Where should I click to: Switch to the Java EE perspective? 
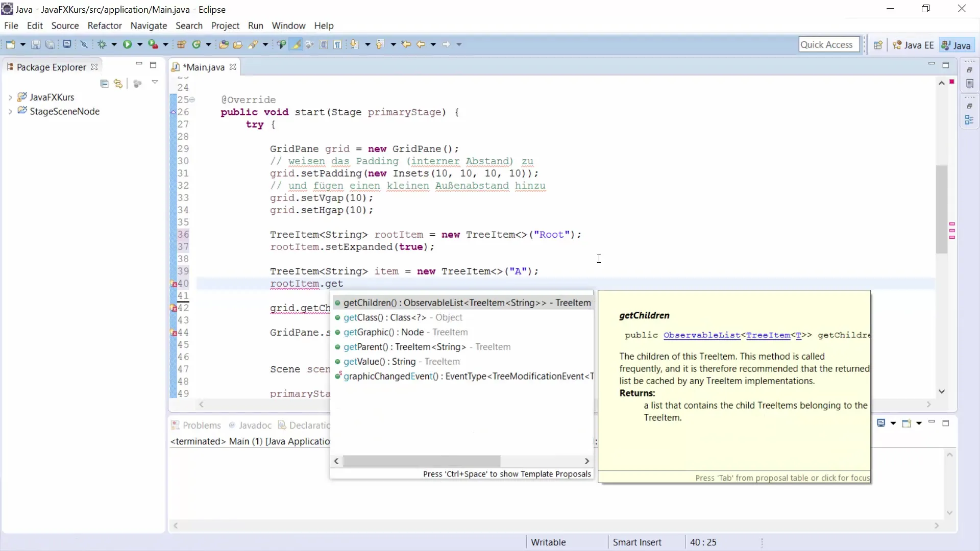(x=914, y=45)
